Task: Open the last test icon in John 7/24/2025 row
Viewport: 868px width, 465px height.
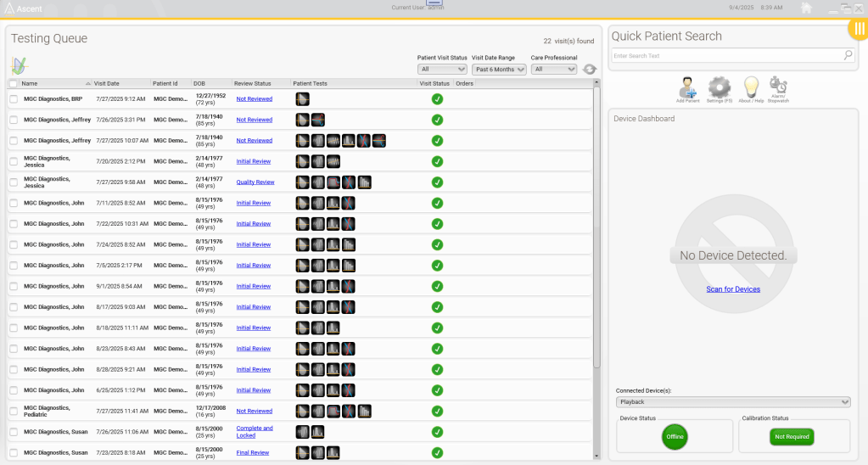Action: coord(348,244)
